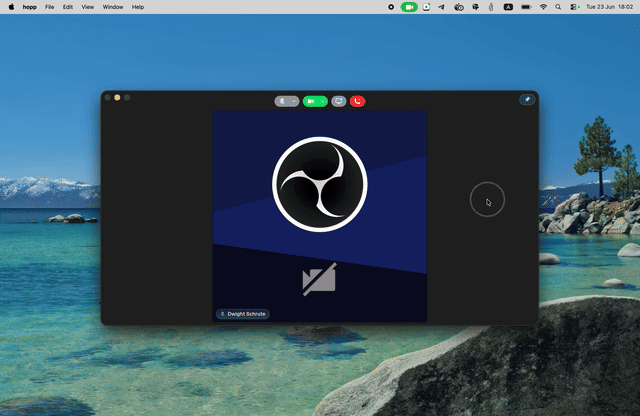
Task: Click the date and time clock
Action: coord(609,7)
